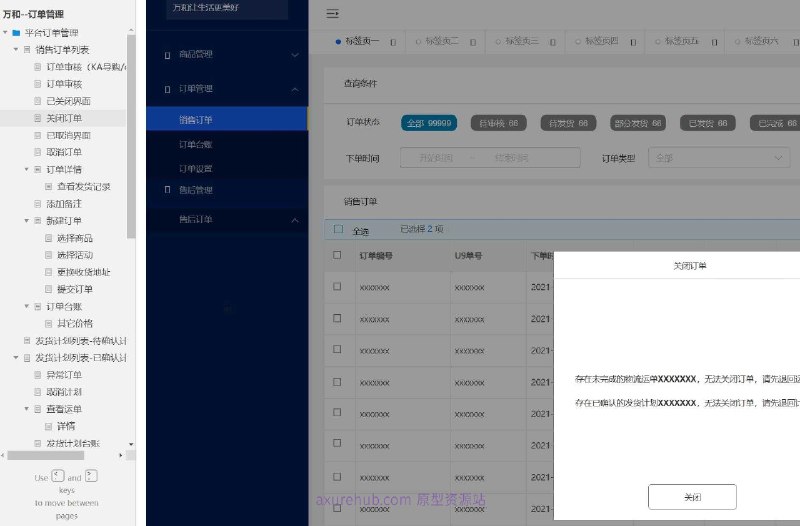Select the radio dot on 标签页一
The height and width of the screenshot is (526, 800).
click(x=338, y=42)
